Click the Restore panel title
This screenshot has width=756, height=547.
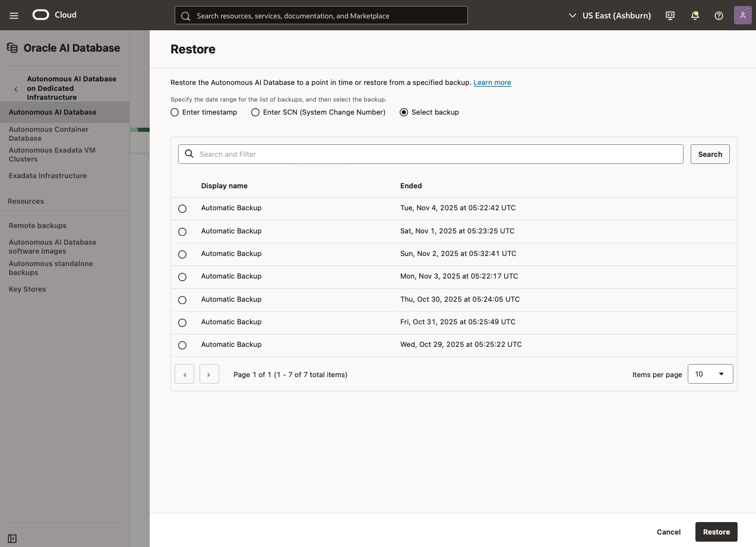point(193,49)
